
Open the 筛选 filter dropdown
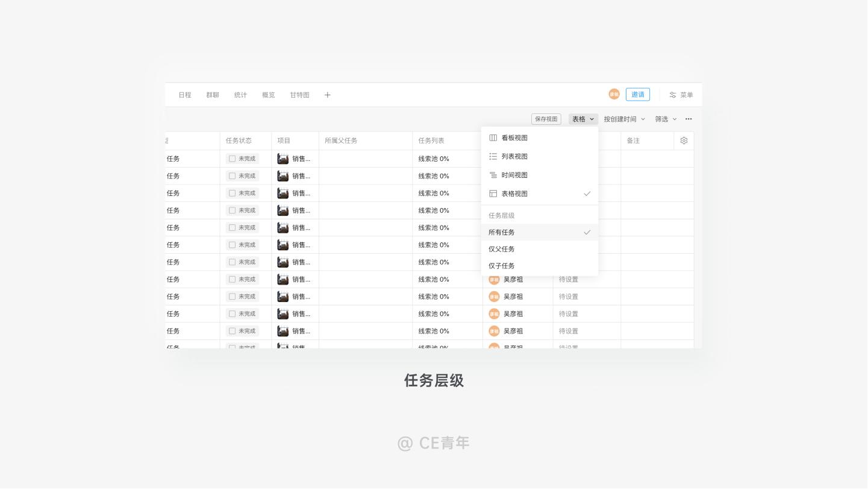tap(664, 119)
